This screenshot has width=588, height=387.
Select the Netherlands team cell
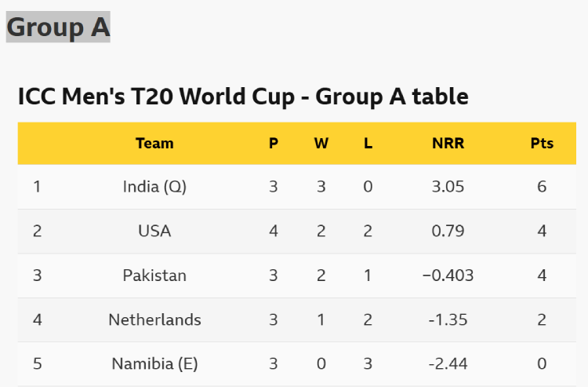point(154,319)
